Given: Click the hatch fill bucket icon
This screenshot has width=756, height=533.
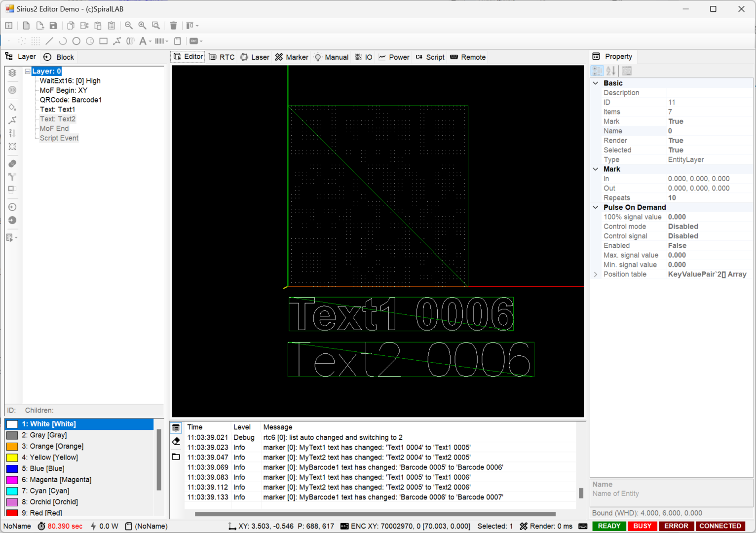Looking at the screenshot, I should pyautogui.click(x=12, y=107).
